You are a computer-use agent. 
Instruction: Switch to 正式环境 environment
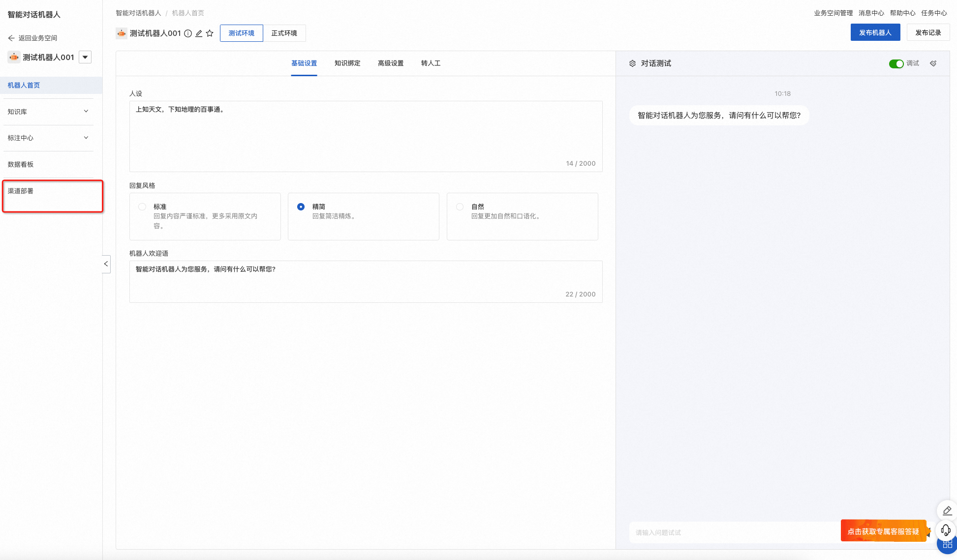[x=284, y=33]
